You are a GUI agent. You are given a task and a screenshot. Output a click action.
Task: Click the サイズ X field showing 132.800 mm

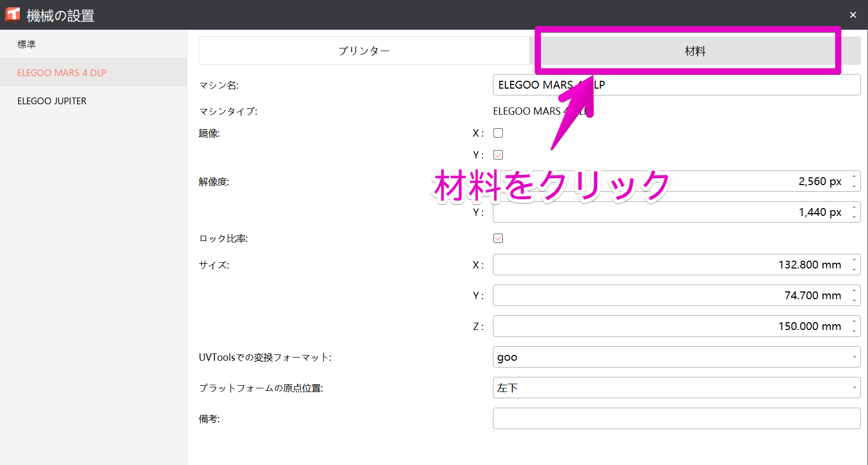677,264
